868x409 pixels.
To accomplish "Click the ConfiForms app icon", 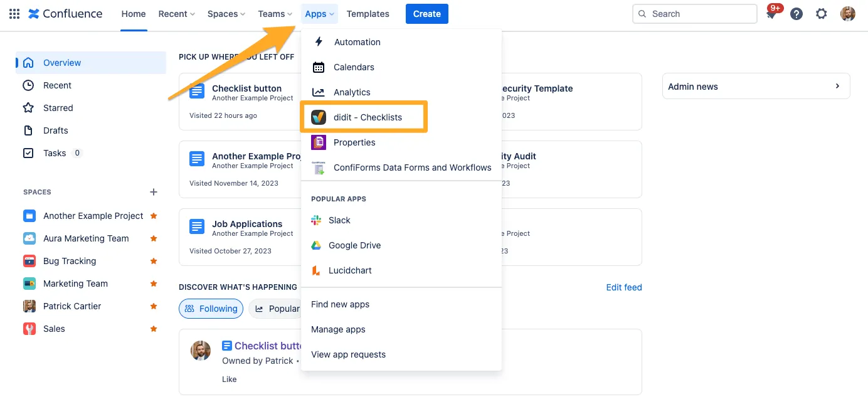I will tap(319, 167).
